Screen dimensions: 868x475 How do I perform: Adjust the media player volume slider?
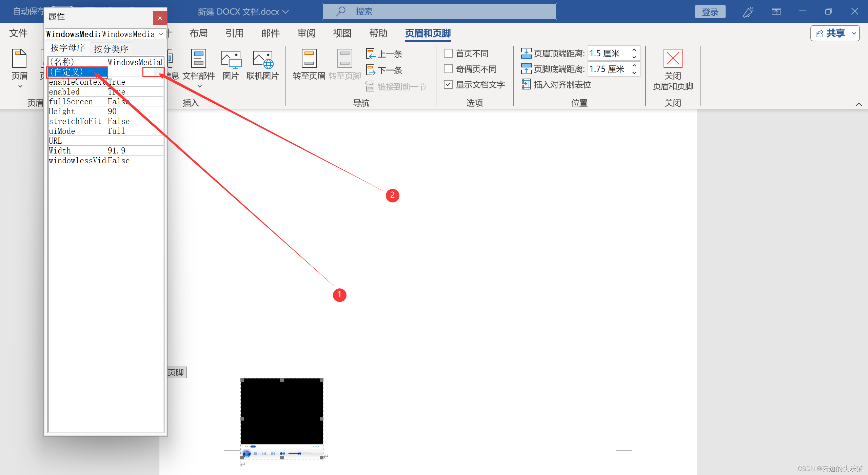[x=299, y=453]
